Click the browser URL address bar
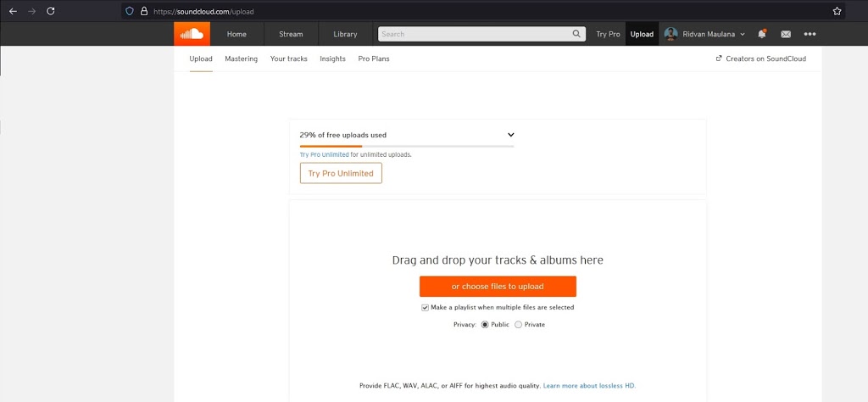Image resolution: width=868 pixels, height=402 pixels. [x=481, y=11]
